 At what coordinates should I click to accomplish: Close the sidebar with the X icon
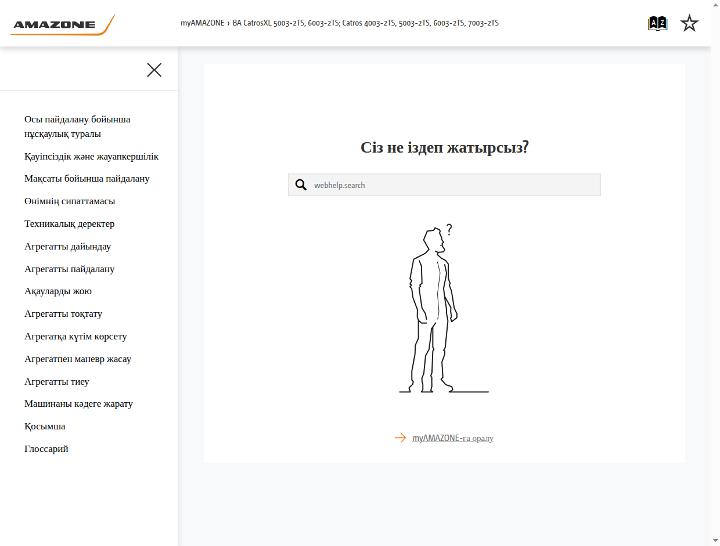pyautogui.click(x=154, y=70)
